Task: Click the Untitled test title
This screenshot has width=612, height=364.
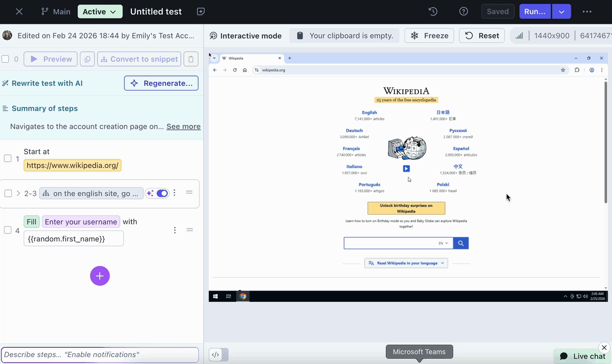Action: pos(156,11)
